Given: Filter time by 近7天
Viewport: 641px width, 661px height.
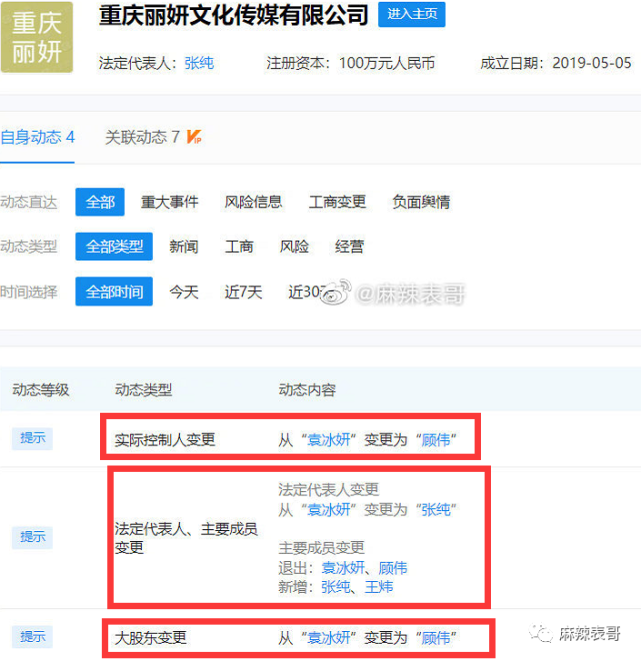Looking at the screenshot, I should 243,292.
